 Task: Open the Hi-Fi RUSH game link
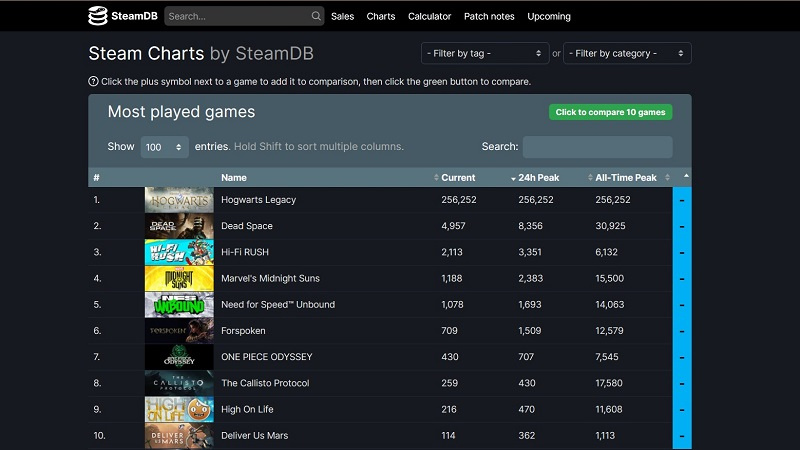click(244, 252)
